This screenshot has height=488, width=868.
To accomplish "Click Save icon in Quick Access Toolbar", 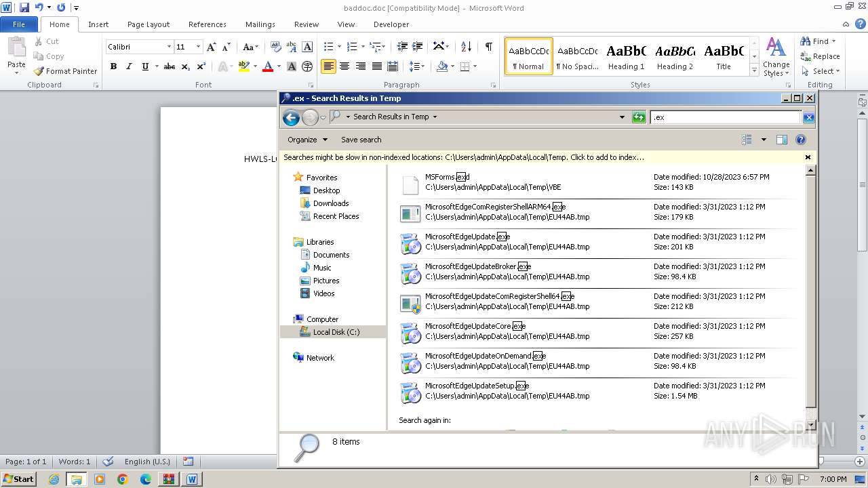I will (24, 7).
